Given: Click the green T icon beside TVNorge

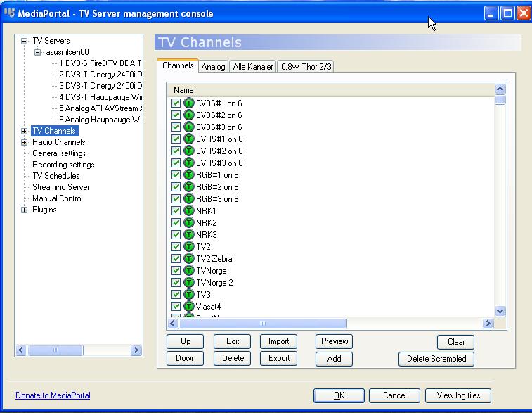Looking at the screenshot, I should pyautogui.click(x=188, y=271).
